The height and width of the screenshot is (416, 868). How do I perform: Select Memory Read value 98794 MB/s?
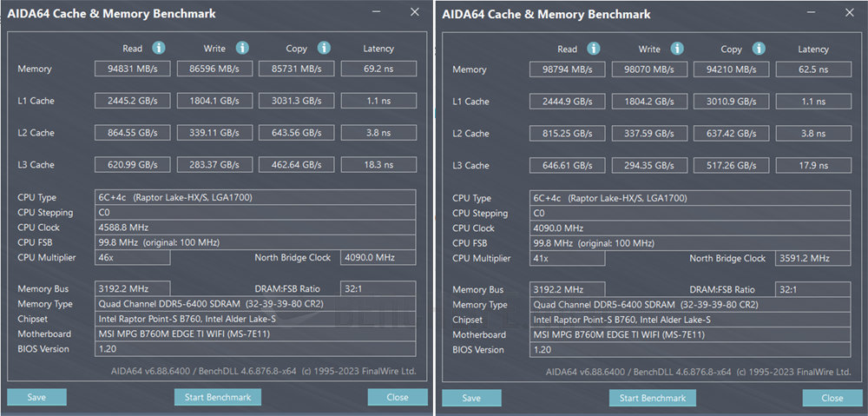point(567,69)
